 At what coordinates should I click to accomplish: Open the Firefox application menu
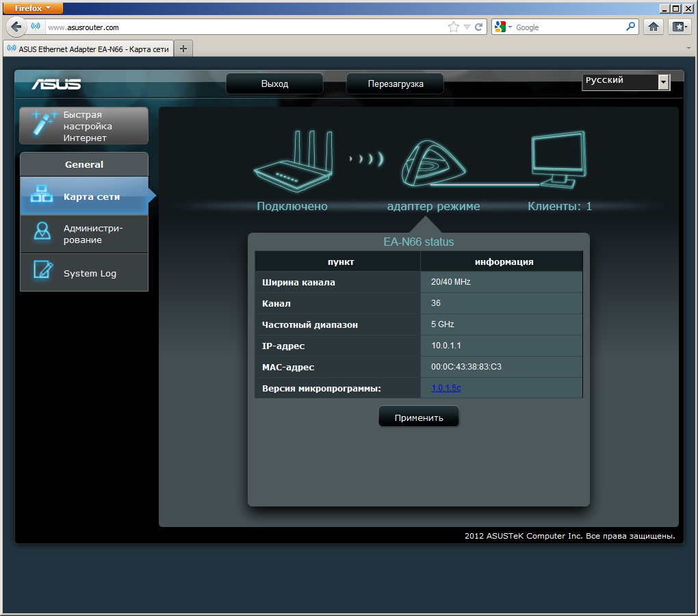[x=33, y=8]
